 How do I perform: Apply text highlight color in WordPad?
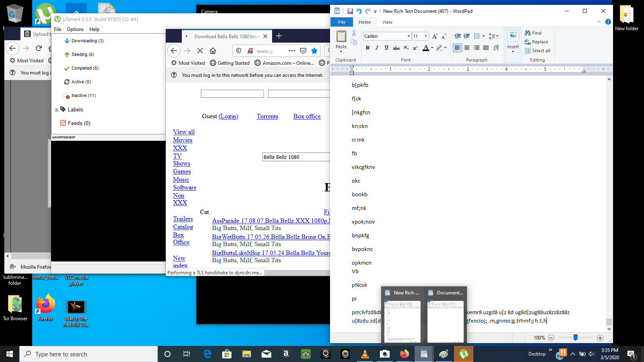point(439,48)
